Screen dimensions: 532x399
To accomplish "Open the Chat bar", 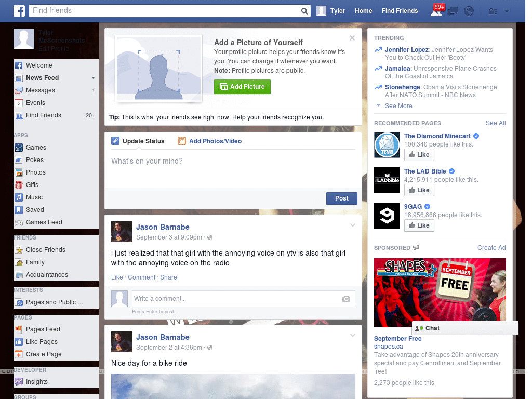I will click(x=465, y=328).
